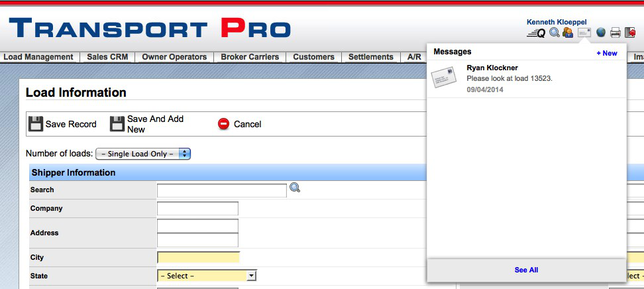Click the logout door icon
644x289 pixels.
pos(630,32)
